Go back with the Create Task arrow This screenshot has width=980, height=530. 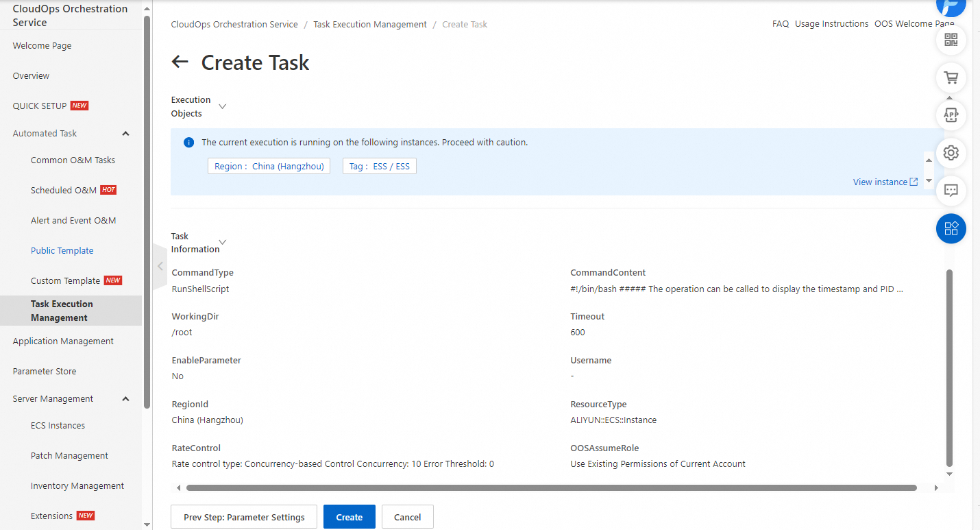point(180,62)
